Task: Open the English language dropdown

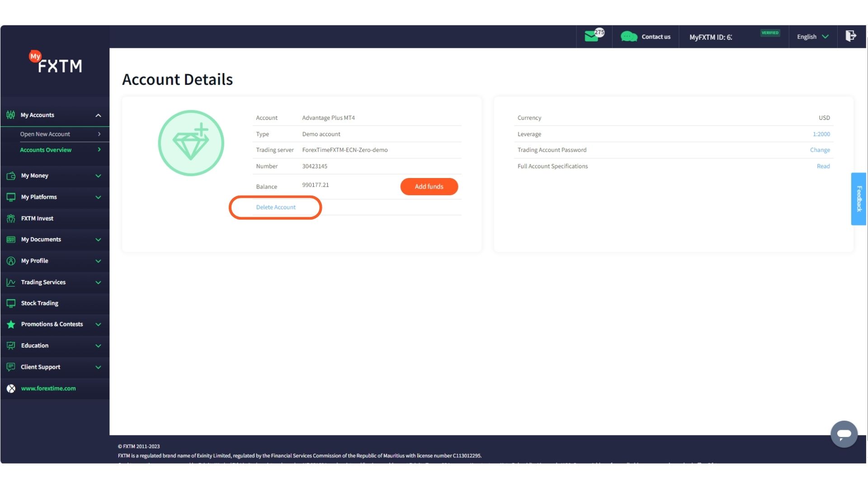Action: pyautogui.click(x=812, y=37)
